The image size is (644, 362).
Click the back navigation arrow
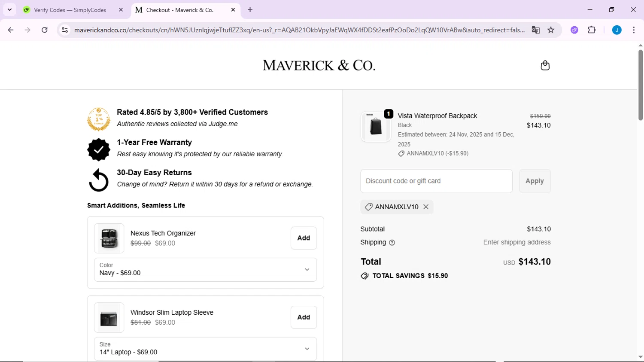point(11,30)
